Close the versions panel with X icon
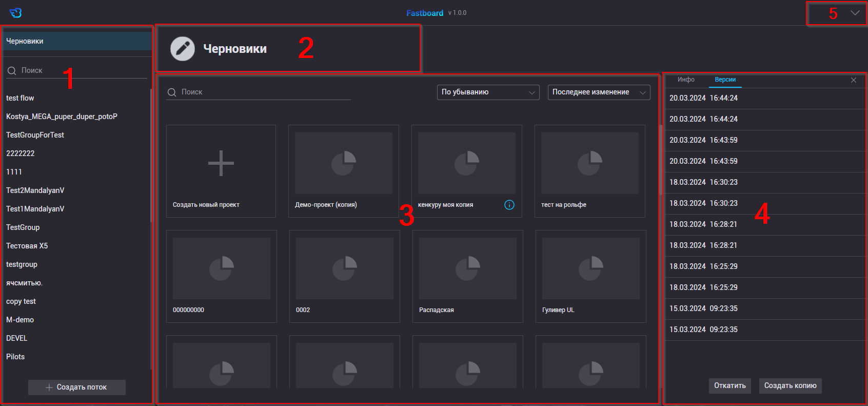 point(854,80)
